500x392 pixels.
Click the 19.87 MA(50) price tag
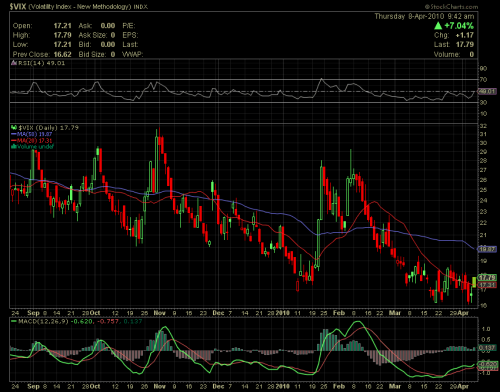pyautogui.click(x=487, y=249)
